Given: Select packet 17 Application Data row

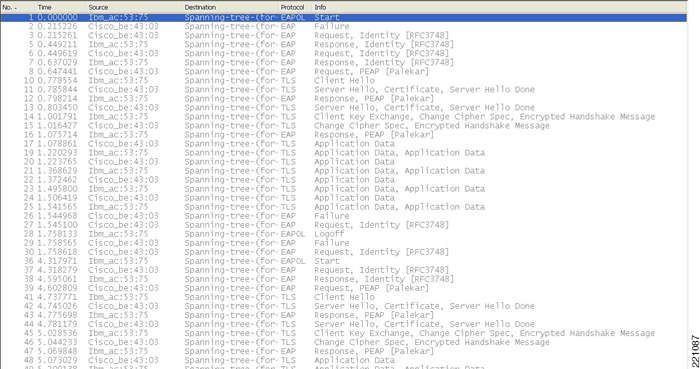Looking at the screenshot, I should 344,144.
